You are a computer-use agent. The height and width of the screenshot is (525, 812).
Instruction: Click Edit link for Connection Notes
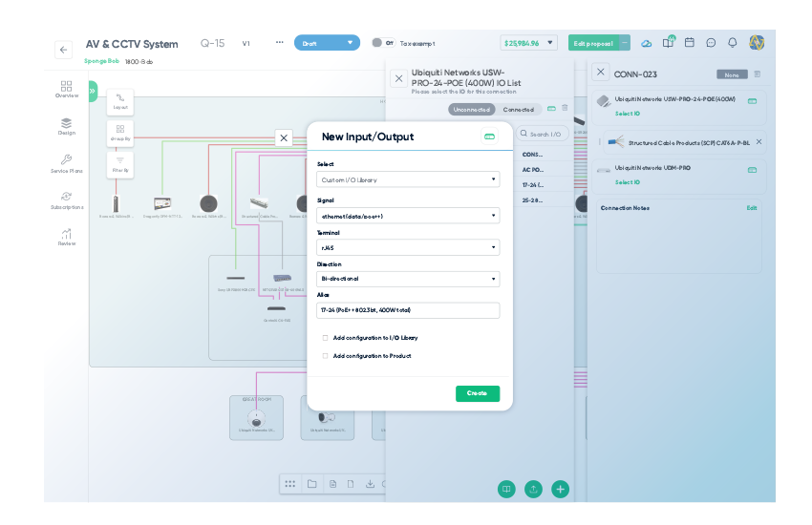click(751, 208)
